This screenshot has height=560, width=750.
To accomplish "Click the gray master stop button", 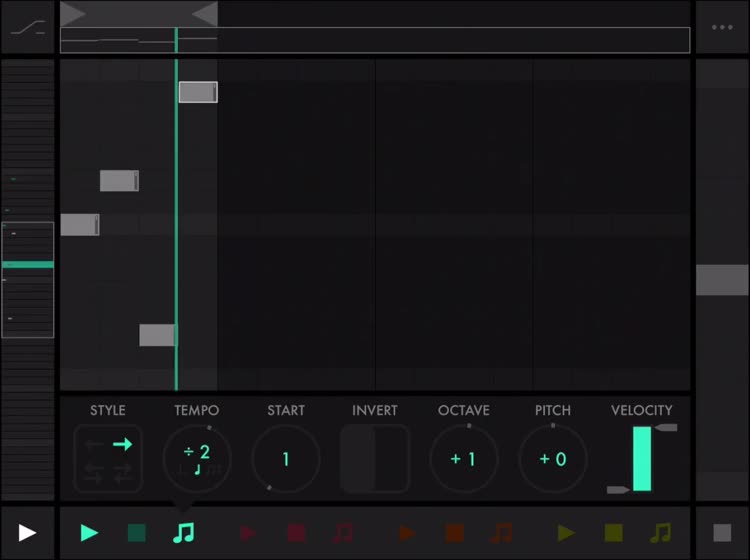I will pyautogui.click(x=722, y=533).
